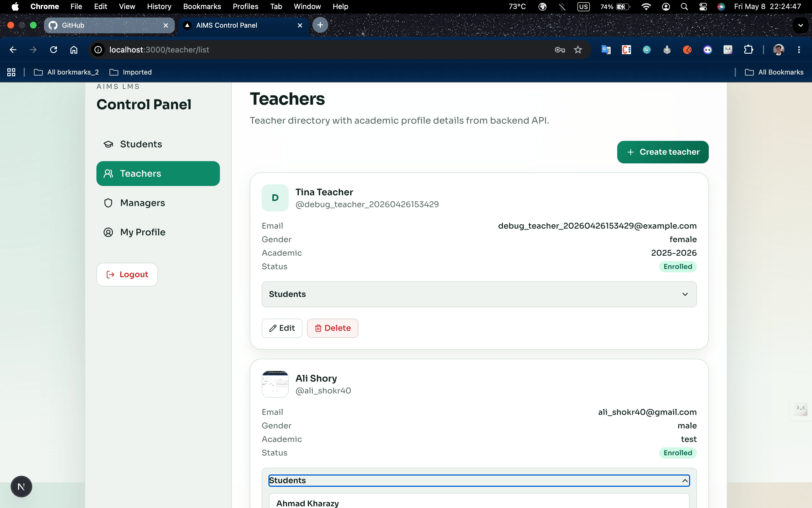Open macOS Control Center
Viewport: 812px width, 508px height.
coord(703,6)
